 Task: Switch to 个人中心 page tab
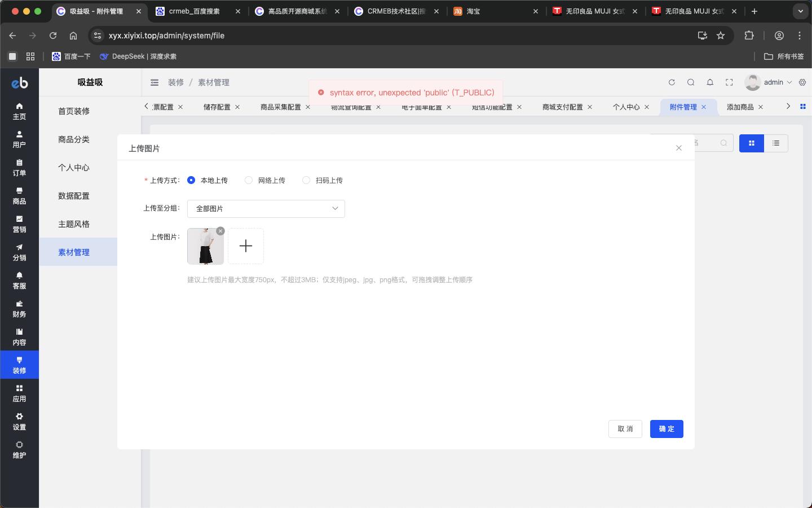[626, 107]
